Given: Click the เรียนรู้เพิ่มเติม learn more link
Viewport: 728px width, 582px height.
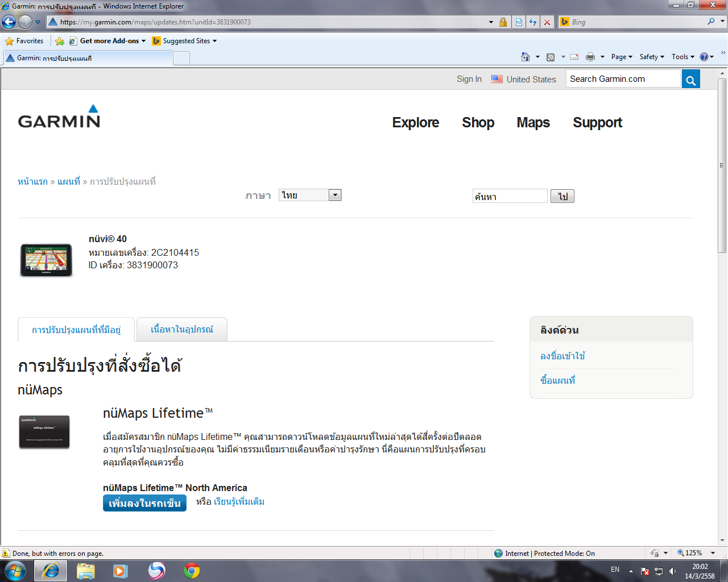Looking at the screenshot, I should coord(239,502).
